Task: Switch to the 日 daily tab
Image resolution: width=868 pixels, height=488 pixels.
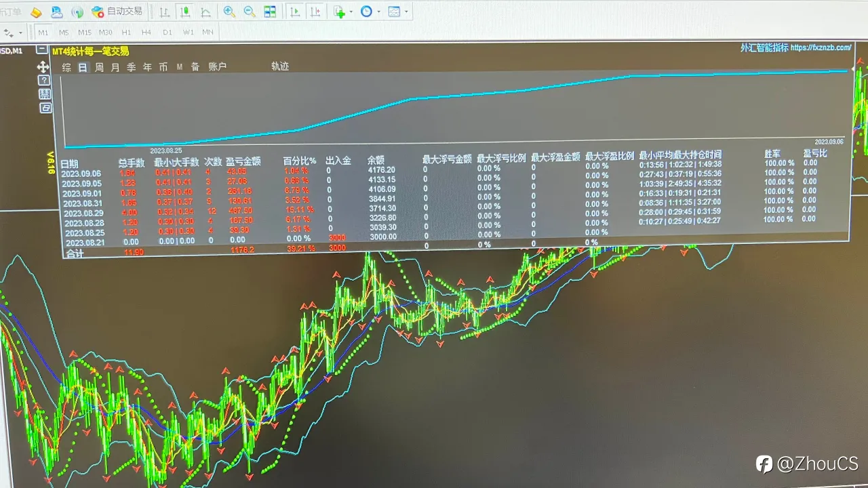Action: point(83,67)
